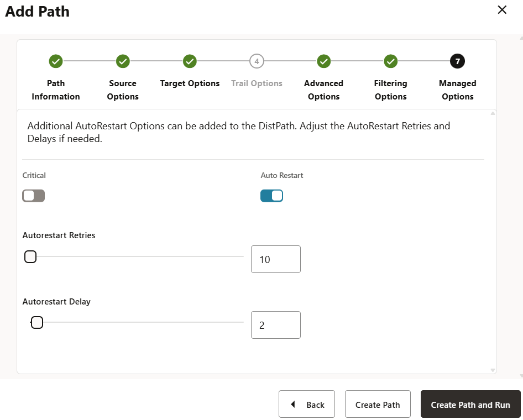
Task: Click the Advanced Options step checkmark icon
Action: point(324,61)
